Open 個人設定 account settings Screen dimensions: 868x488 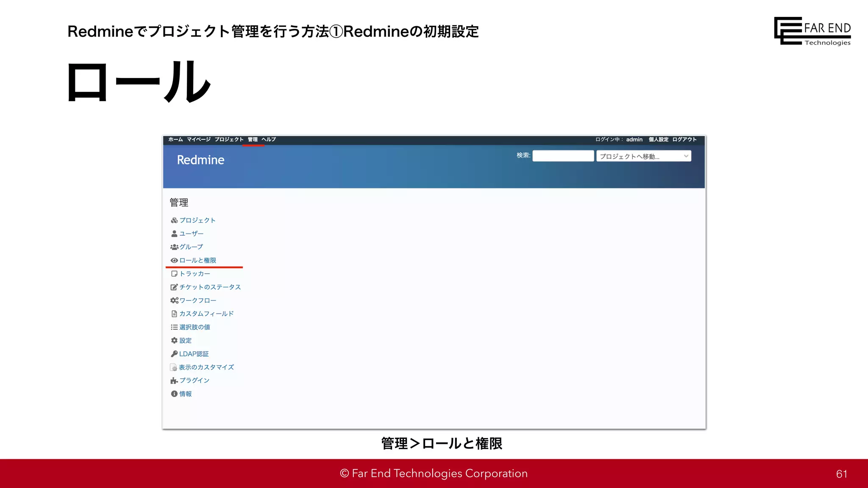pos(659,139)
